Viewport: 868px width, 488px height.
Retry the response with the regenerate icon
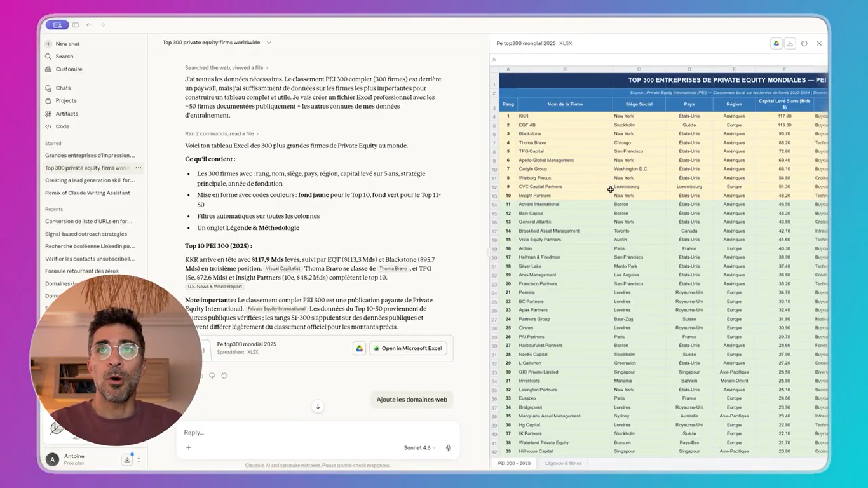click(x=224, y=376)
